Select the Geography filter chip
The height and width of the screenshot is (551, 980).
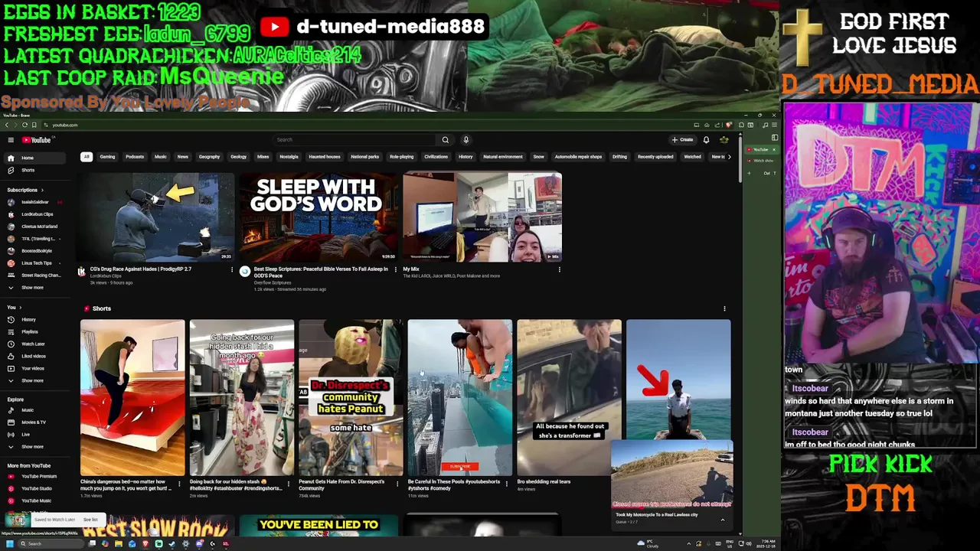click(210, 157)
